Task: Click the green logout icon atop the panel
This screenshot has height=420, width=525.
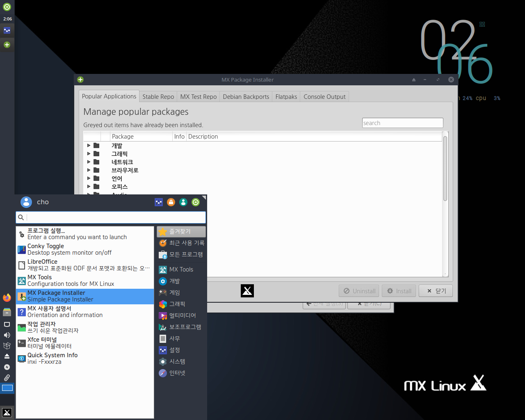Action: [7, 7]
